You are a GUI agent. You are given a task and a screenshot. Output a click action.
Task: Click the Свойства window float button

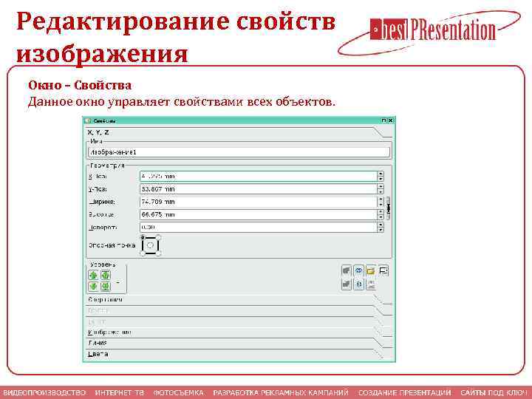point(383,120)
